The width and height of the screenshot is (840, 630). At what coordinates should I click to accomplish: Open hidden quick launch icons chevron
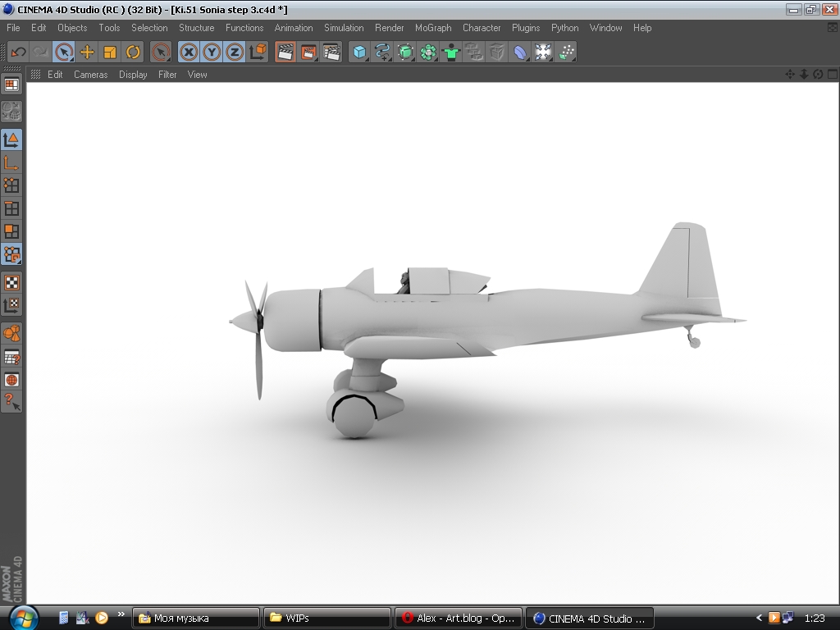tap(121, 614)
